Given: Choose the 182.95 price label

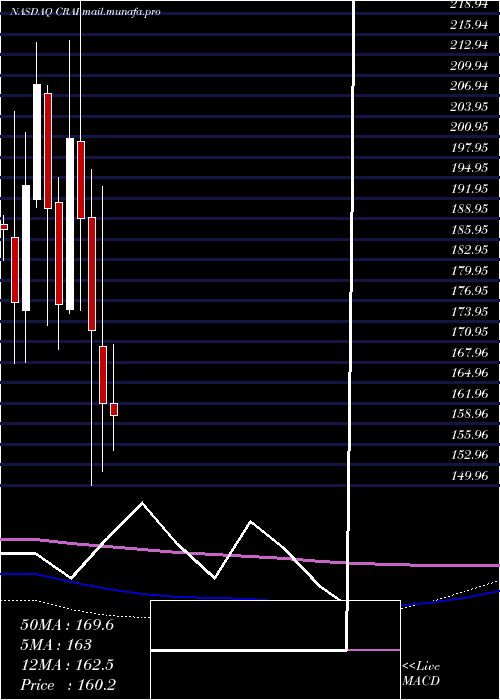Looking at the screenshot, I should click(x=469, y=250).
